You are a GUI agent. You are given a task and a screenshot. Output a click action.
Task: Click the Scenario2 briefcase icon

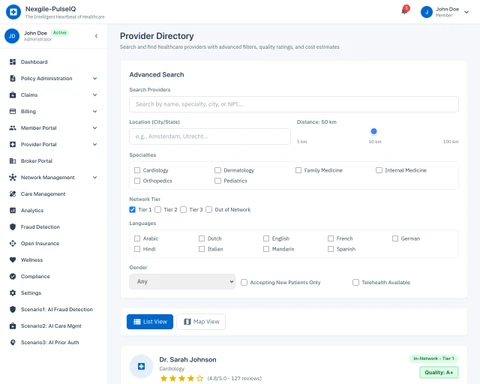click(13, 326)
